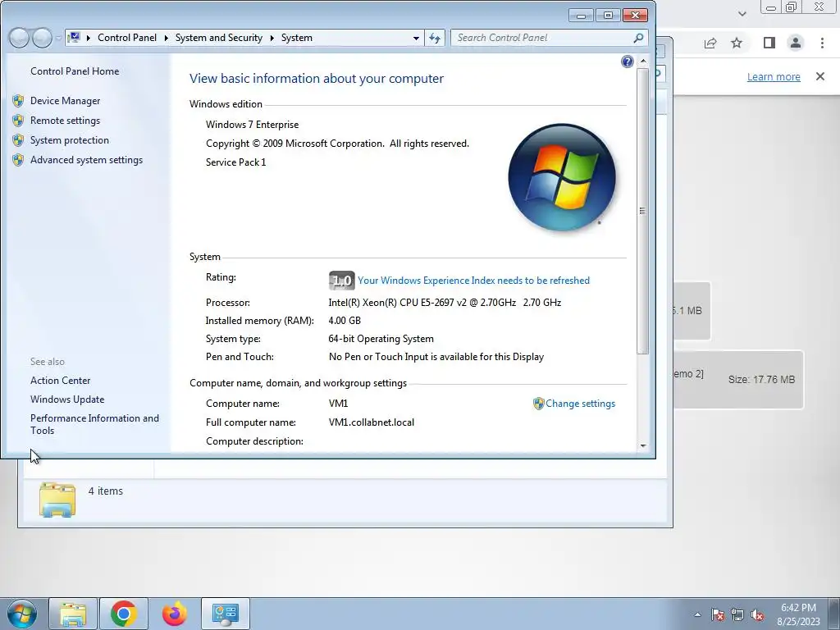Click Chrome tab search chevron
Image resolution: width=840 pixels, height=630 pixels.
coord(742,13)
